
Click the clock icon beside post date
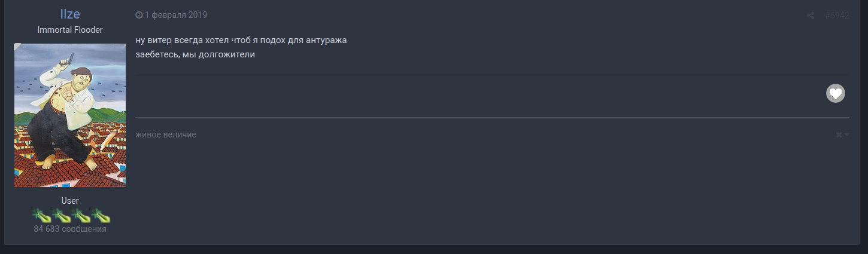(139, 15)
